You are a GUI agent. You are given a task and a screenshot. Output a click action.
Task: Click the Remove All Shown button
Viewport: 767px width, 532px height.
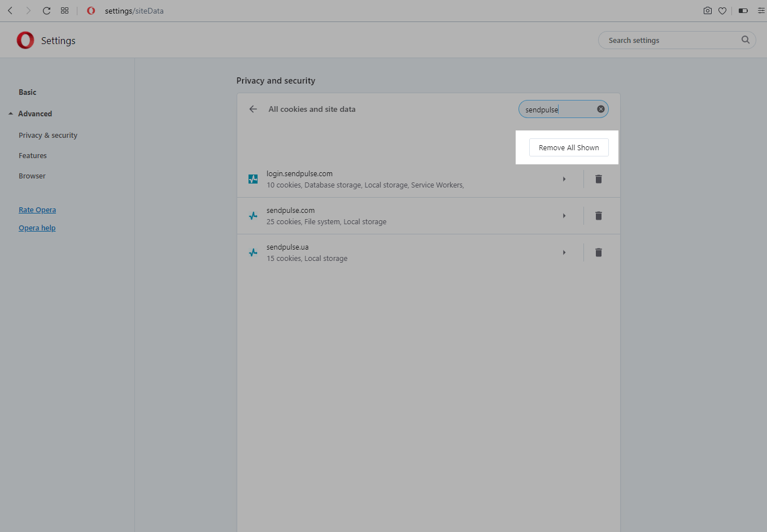(568, 147)
